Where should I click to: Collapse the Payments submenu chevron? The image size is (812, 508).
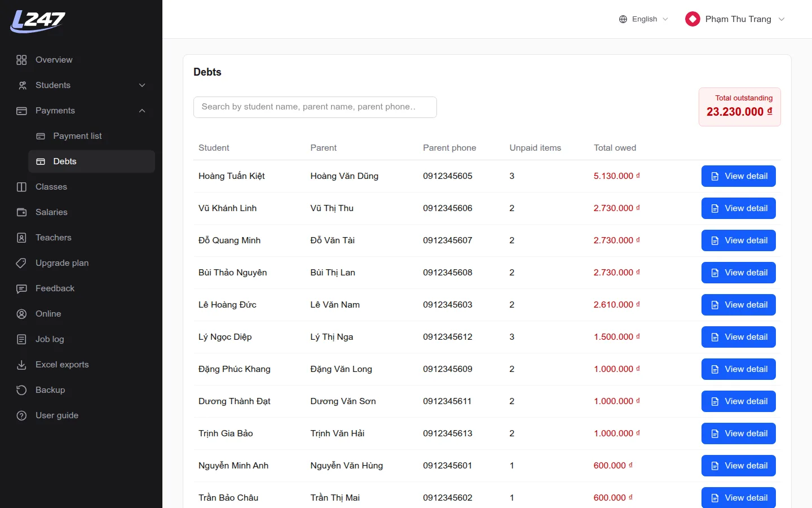(142, 111)
